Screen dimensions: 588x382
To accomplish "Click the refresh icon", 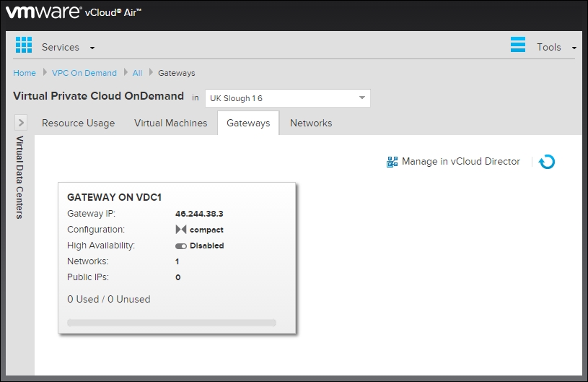I will pos(547,162).
